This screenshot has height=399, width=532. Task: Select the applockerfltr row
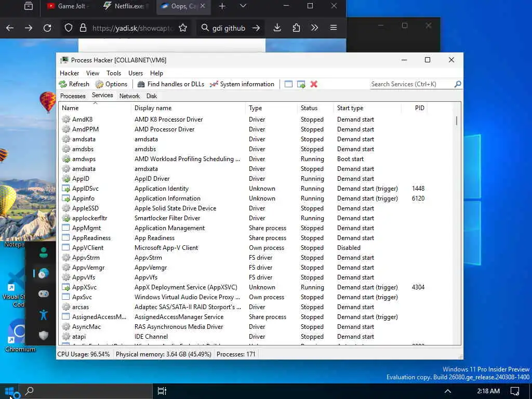click(x=256, y=218)
